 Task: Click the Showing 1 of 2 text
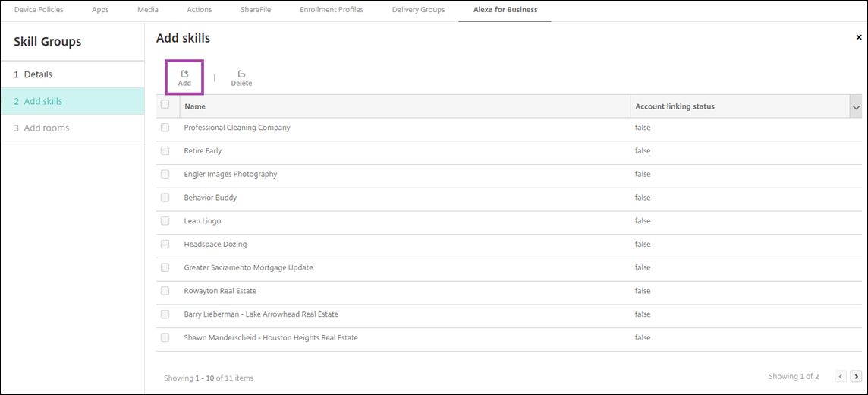[794, 376]
